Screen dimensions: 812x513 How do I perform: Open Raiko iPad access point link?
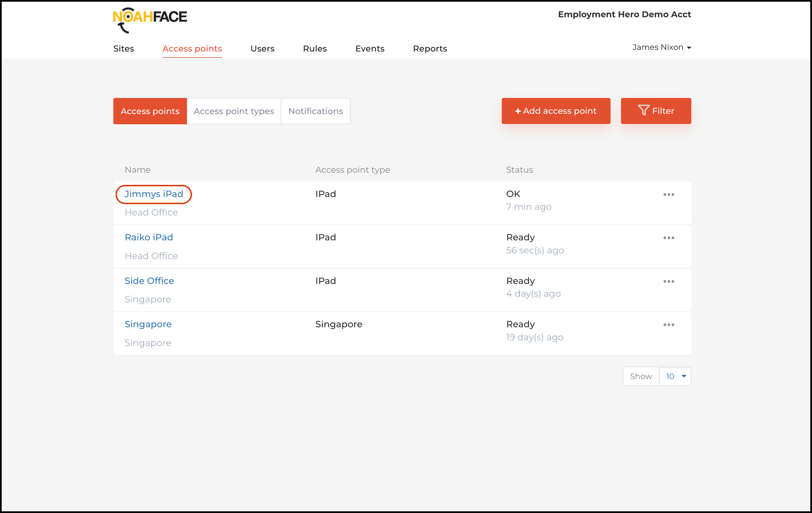click(x=149, y=237)
